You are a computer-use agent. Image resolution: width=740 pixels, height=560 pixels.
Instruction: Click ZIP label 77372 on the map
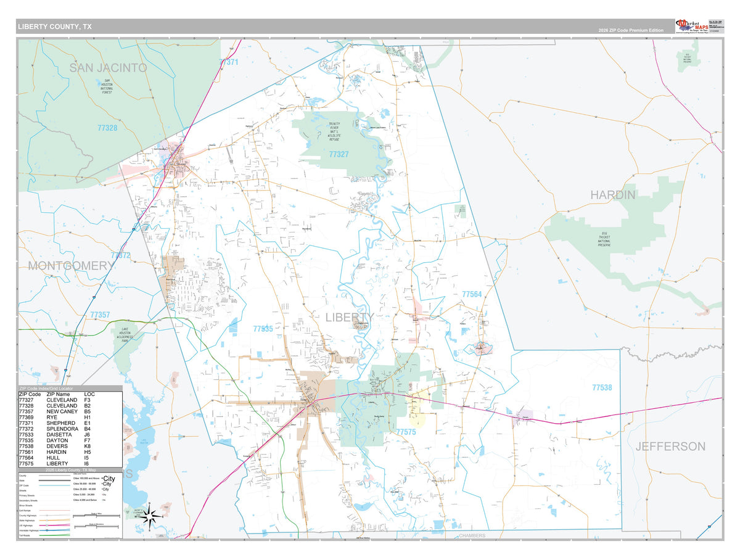[x=121, y=255]
